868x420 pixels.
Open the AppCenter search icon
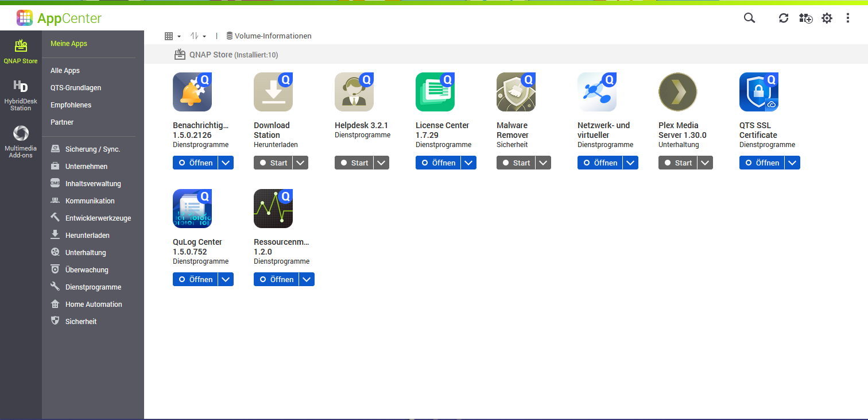coord(749,18)
